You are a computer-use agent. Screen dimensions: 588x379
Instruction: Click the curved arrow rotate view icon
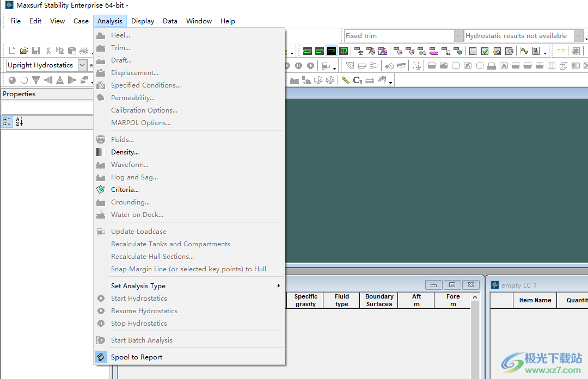pos(84,80)
